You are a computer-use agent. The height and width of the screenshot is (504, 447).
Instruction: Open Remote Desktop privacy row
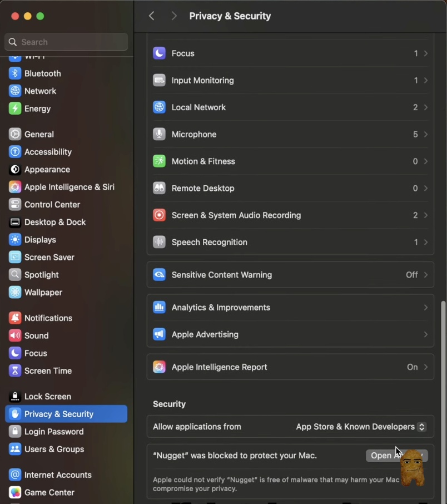290,189
